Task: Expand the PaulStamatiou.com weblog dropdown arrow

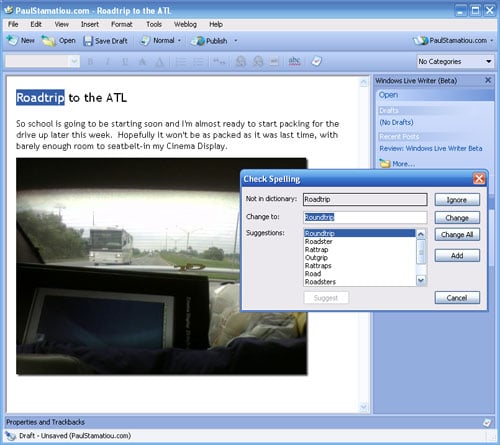Action: [492, 41]
